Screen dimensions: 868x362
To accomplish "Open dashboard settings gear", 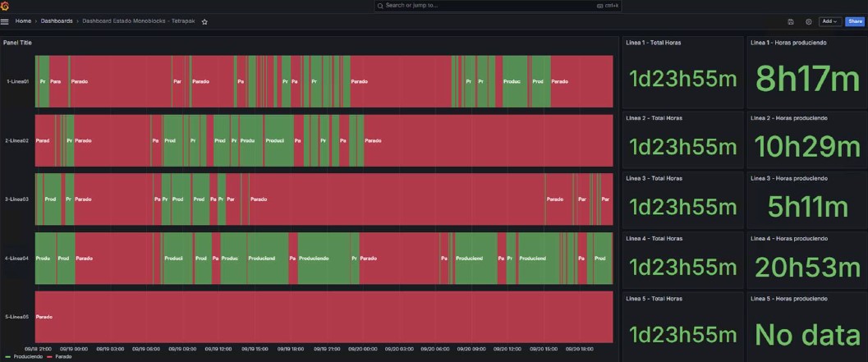I will tap(808, 21).
